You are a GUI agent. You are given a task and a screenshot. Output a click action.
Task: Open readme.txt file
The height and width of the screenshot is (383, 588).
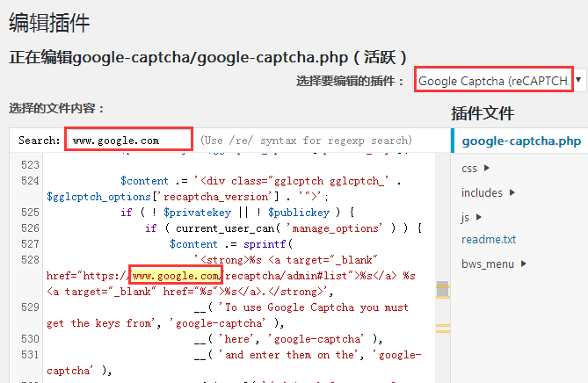pyautogui.click(x=489, y=240)
